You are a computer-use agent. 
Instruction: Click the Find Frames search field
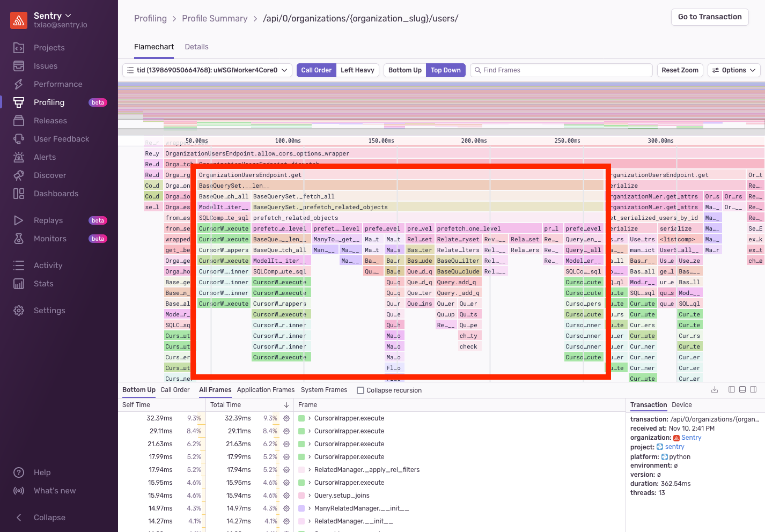(x=561, y=70)
